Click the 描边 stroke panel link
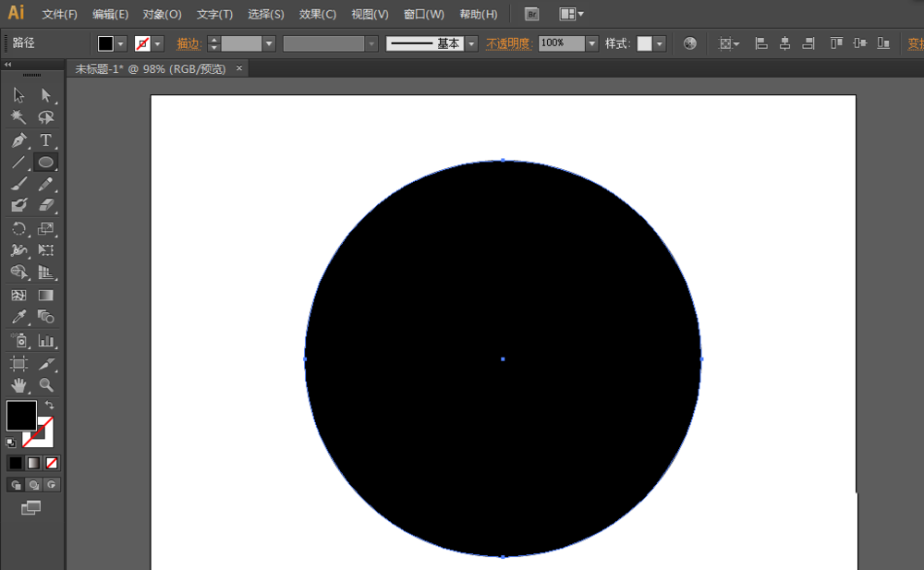The image size is (924, 570). point(188,43)
